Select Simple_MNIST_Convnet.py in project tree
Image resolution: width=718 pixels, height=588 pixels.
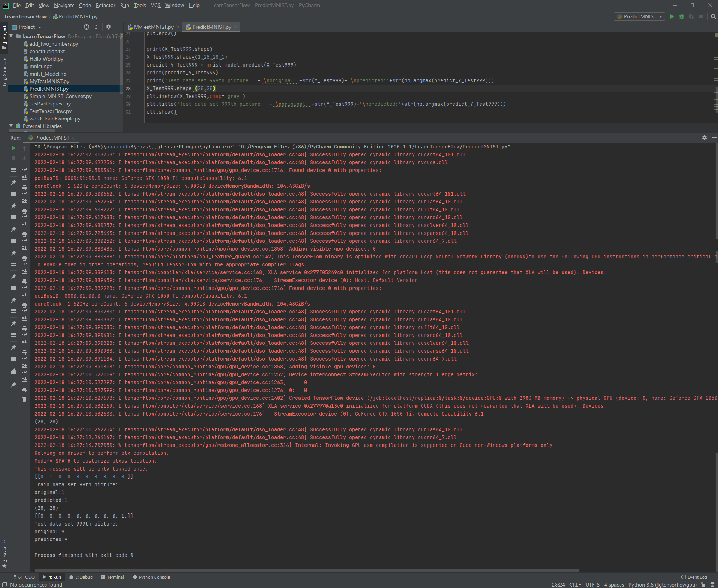[60, 96]
